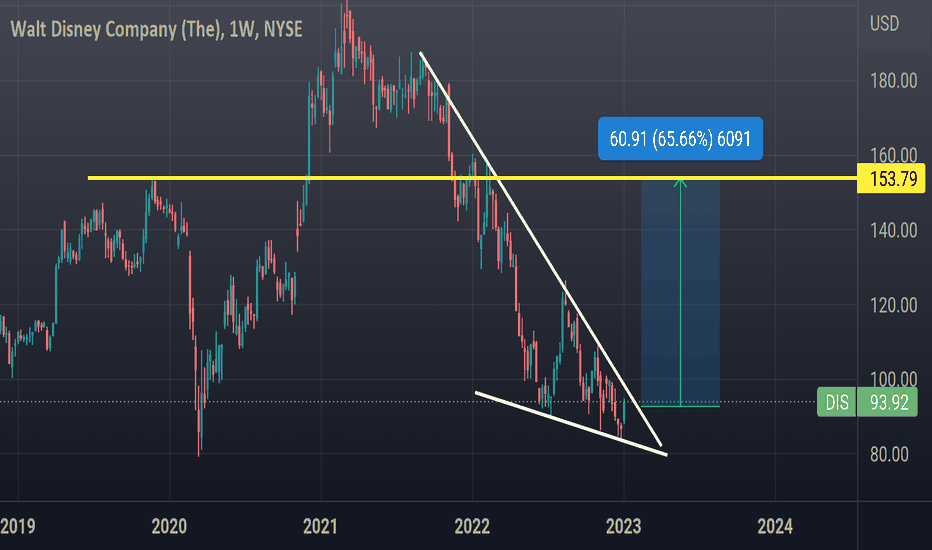Viewport: 932px width, 550px height.
Task: Click the 2019 time axis label
Action: [18, 526]
